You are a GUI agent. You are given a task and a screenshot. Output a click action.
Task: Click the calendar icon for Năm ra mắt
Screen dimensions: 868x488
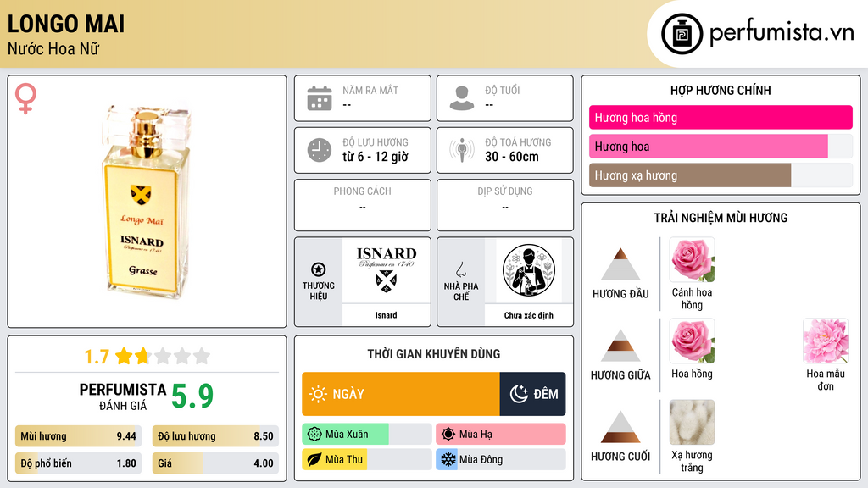pos(320,98)
